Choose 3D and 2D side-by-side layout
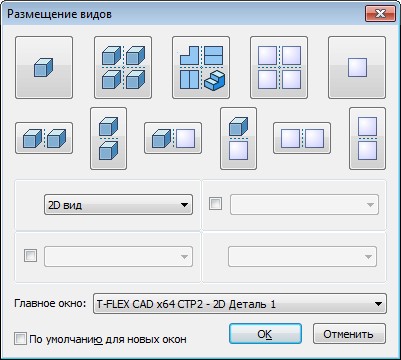Image resolution: width=401 pixels, height=360 pixels. (x=173, y=138)
